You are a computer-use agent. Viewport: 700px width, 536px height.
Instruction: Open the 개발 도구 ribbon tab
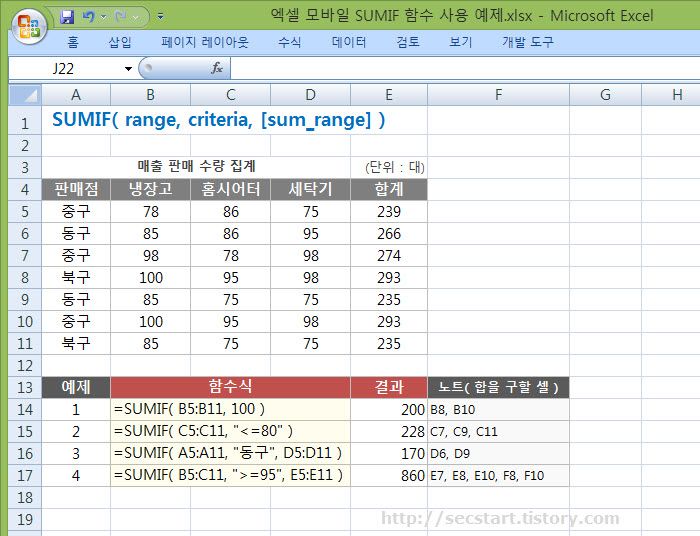tap(528, 42)
